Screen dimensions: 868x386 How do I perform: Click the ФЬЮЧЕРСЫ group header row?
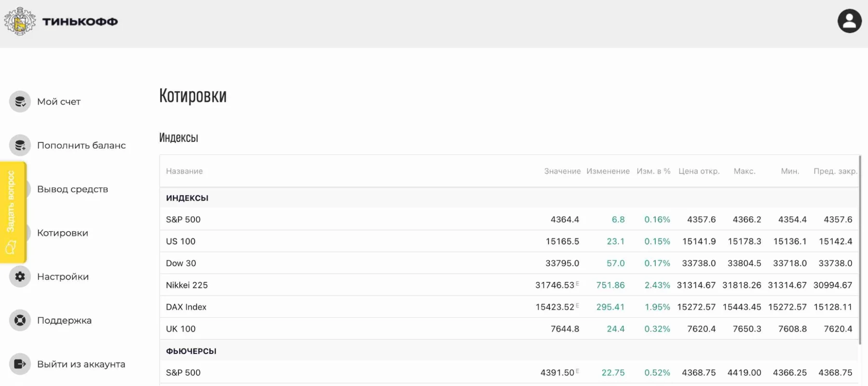(x=509, y=351)
